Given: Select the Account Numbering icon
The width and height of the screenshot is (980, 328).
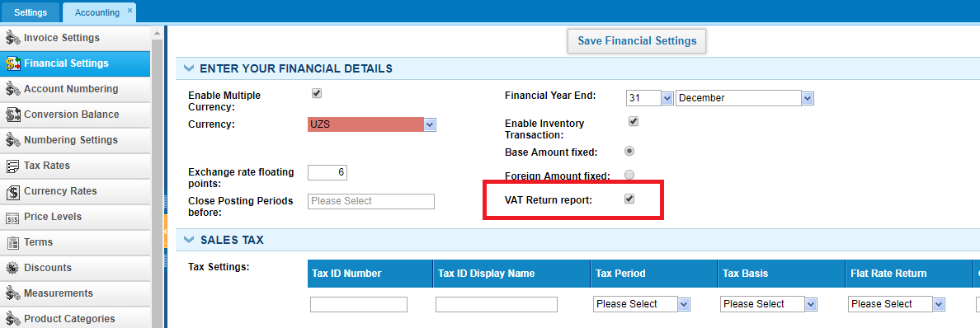Looking at the screenshot, I should (12, 89).
